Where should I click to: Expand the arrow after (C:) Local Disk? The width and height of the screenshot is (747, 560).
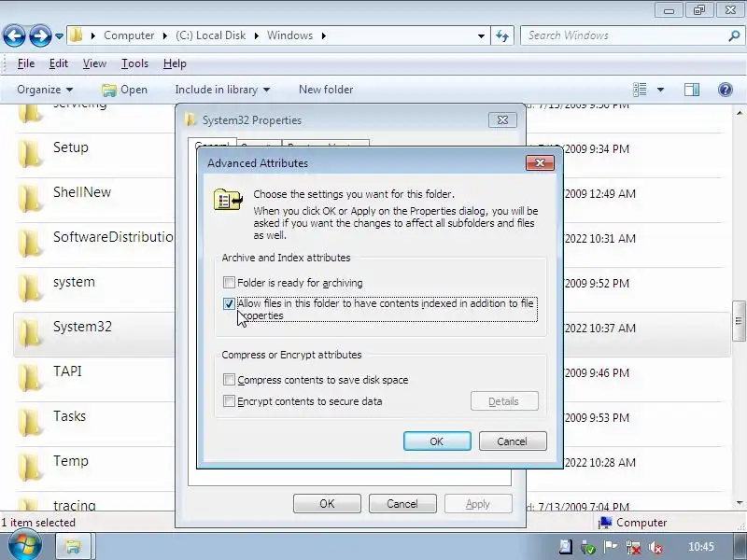coord(256,35)
